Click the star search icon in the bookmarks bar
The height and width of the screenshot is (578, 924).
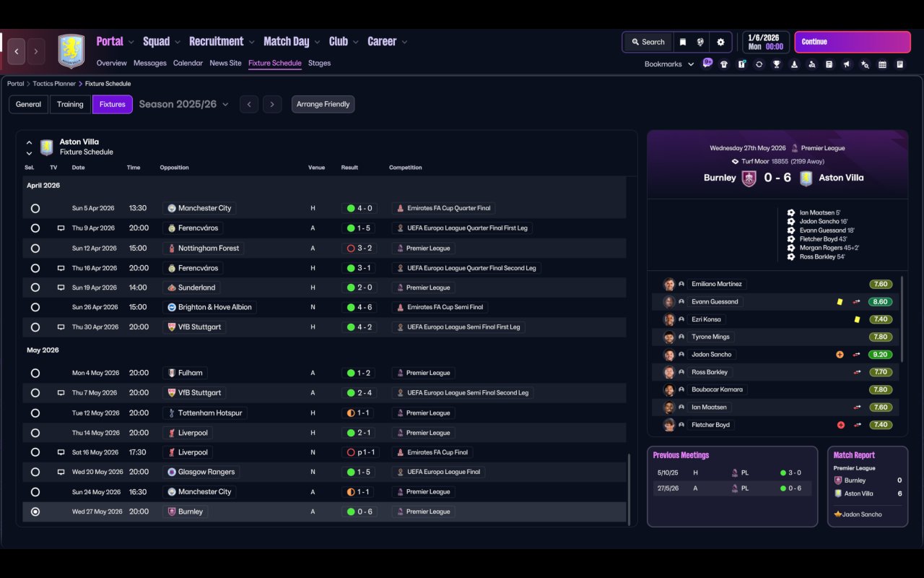865,64
